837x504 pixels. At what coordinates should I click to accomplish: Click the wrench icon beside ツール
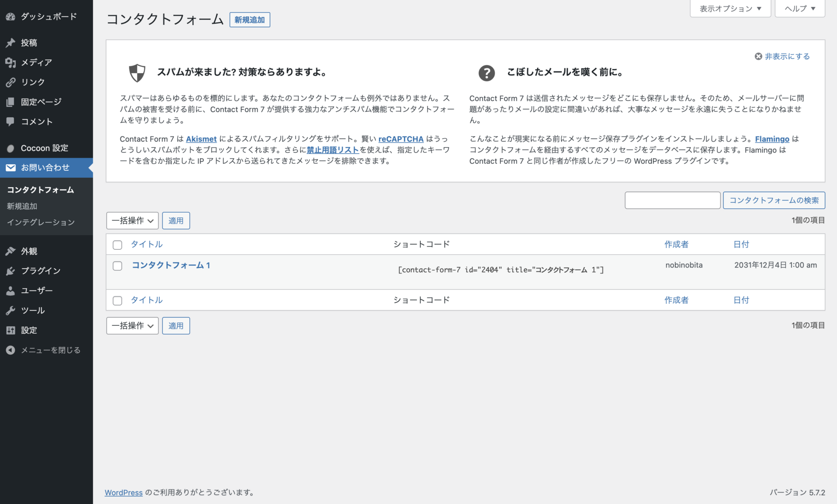tap(10, 311)
